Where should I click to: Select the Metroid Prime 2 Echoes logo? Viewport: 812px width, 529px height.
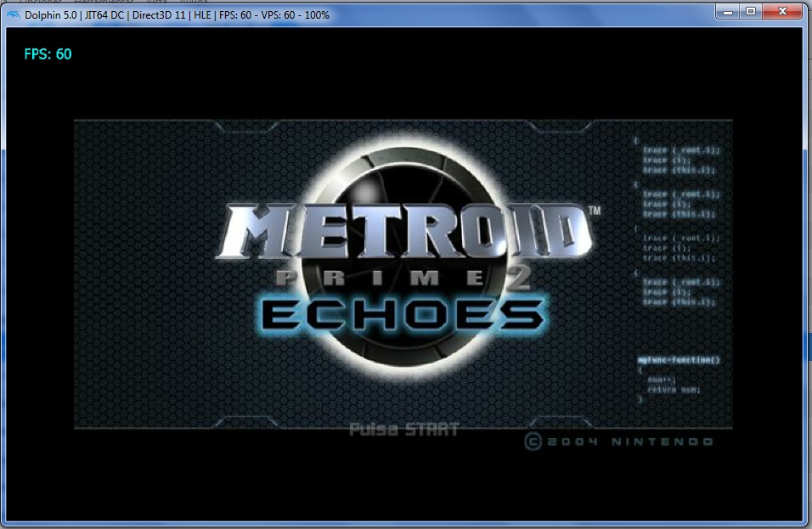[399, 255]
